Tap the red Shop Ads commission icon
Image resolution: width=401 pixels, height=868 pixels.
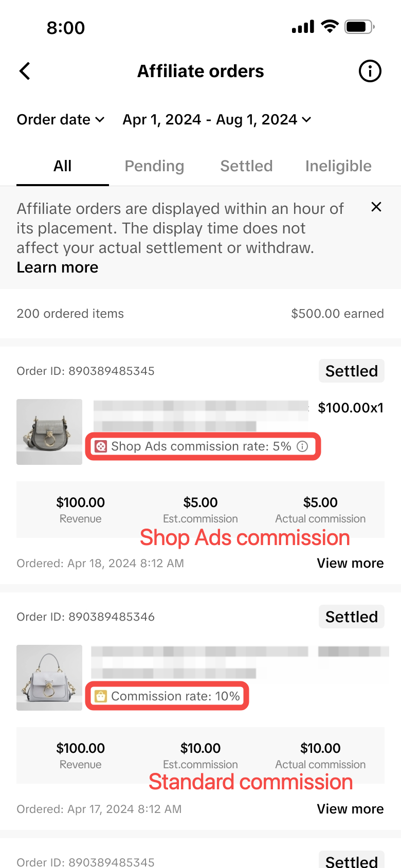[101, 446]
